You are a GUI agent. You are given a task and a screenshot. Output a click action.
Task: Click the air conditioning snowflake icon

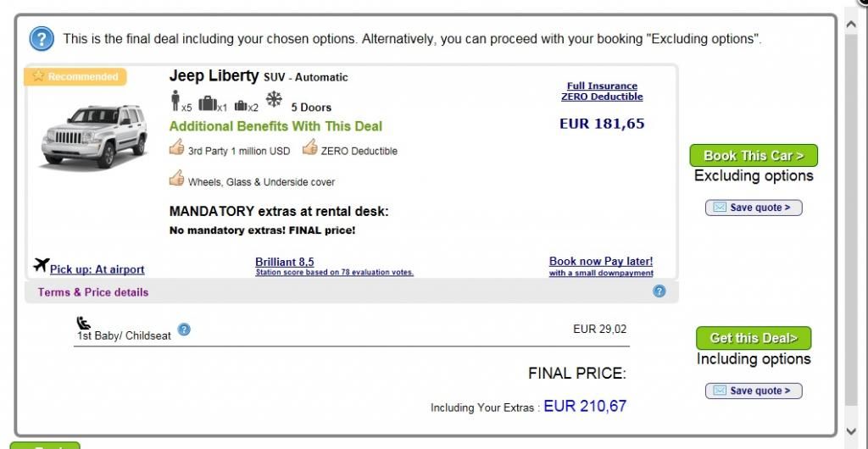(x=274, y=99)
